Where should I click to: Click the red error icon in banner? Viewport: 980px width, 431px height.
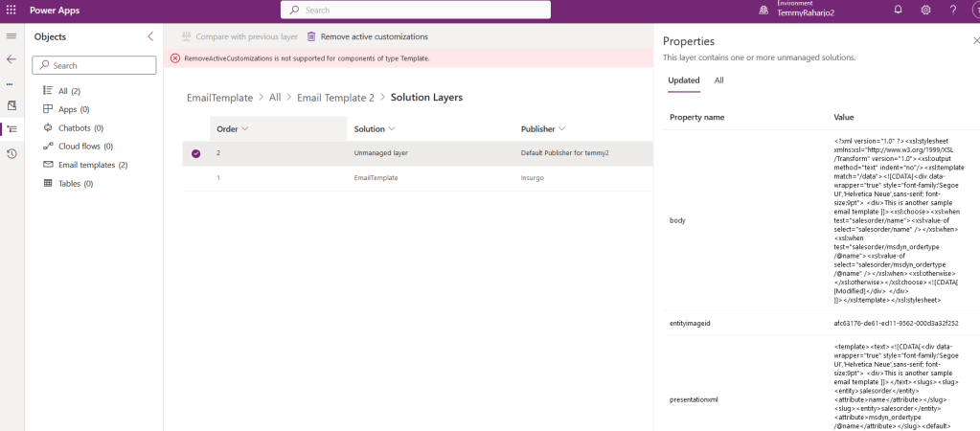pos(175,58)
